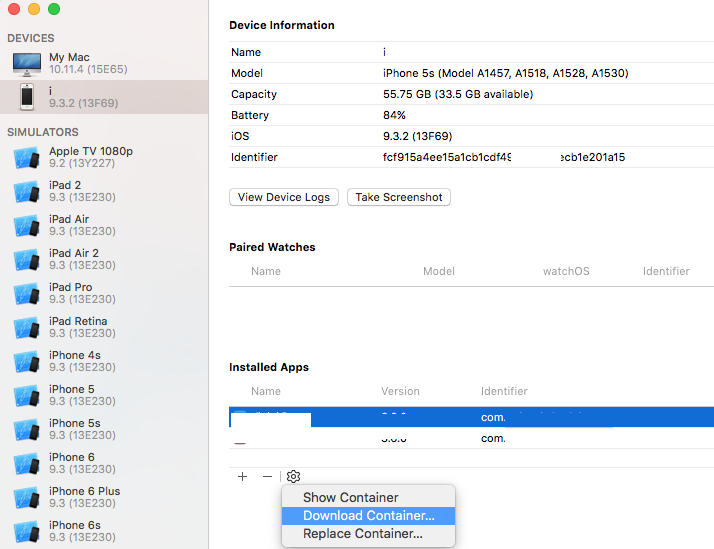The height and width of the screenshot is (549, 714).
Task: Open the gear actions menu
Action: (293, 477)
